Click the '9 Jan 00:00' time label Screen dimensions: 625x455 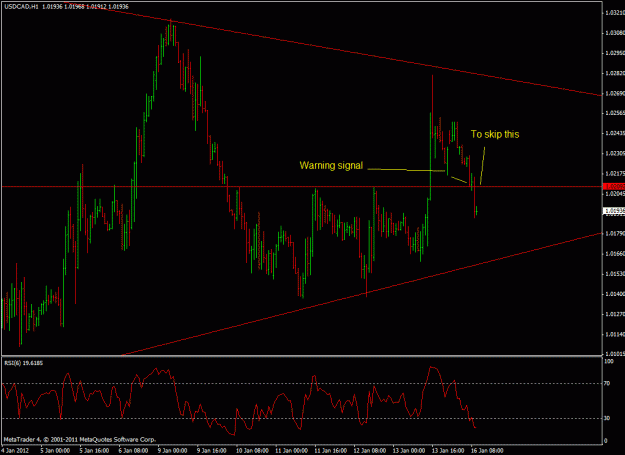(x=173, y=451)
